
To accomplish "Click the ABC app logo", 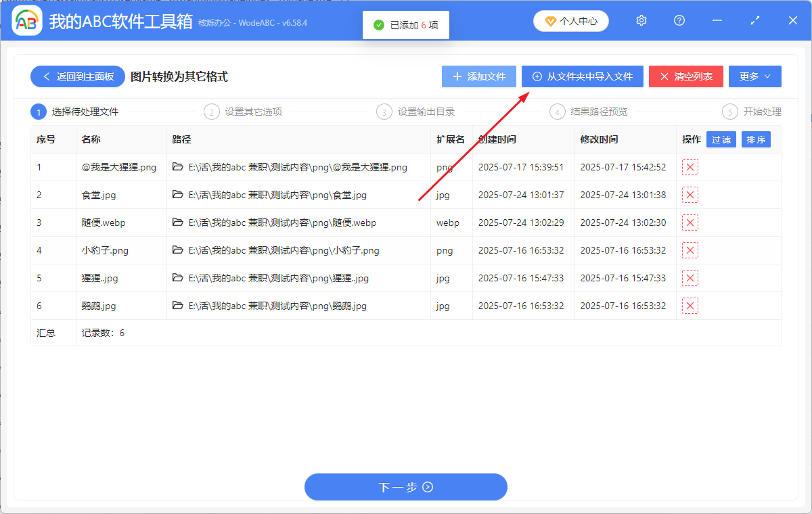I will tap(27, 22).
